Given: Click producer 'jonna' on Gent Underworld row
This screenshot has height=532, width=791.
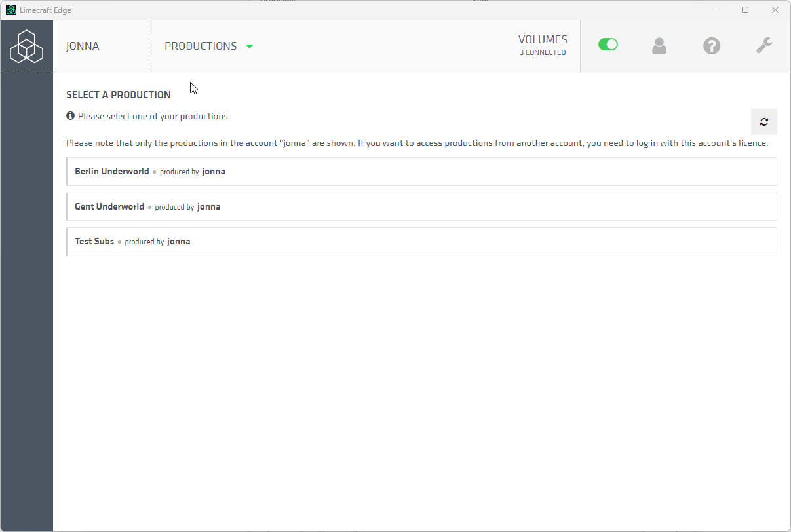Looking at the screenshot, I should pos(209,207).
